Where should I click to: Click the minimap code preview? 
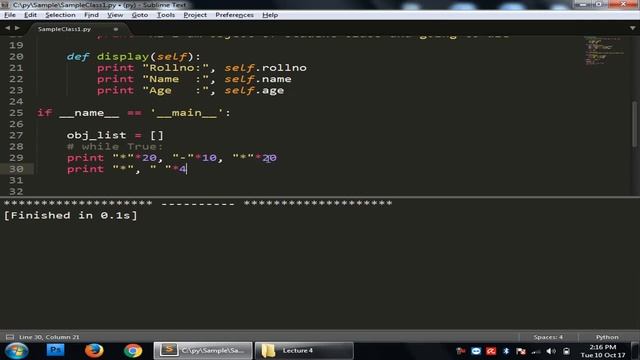tap(604, 51)
